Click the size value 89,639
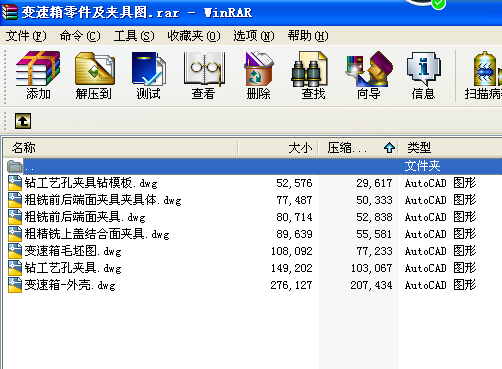 click(x=294, y=234)
